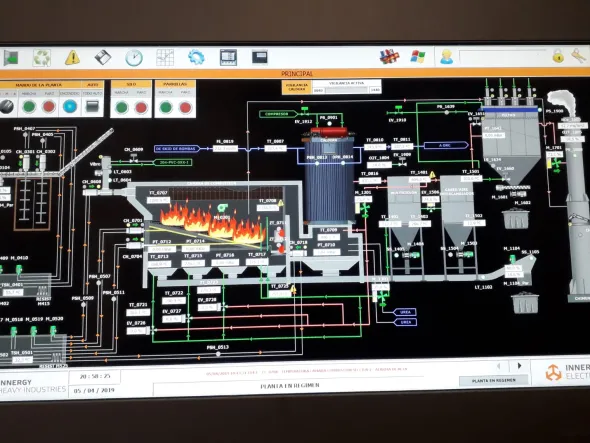The image size is (590, 443).
Task: Click the blue Encendido button
Action: click(x=70, y=107)
